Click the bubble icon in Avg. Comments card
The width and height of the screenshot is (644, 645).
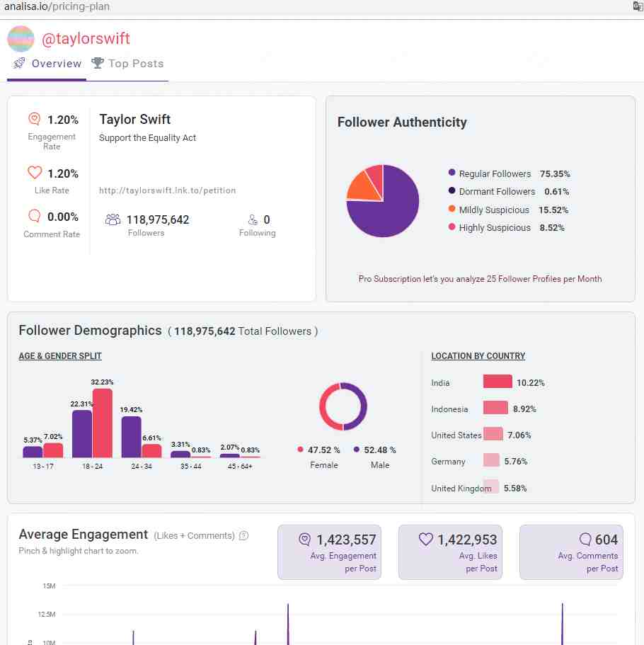(x=585, y=539)
